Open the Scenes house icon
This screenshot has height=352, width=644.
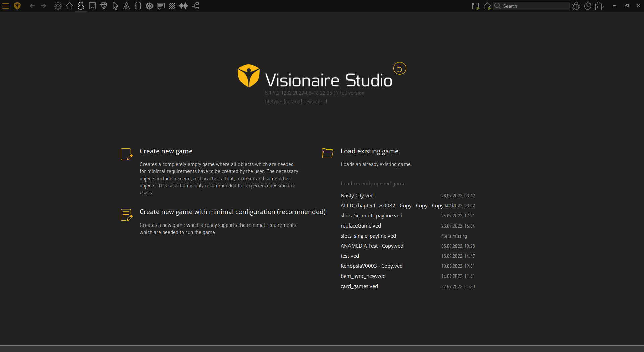point(69,6)
